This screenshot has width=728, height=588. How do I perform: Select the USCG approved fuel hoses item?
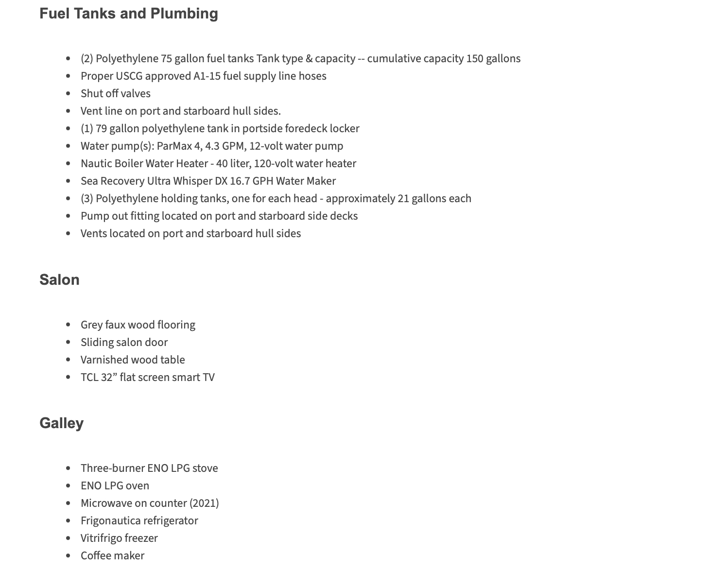(203, 76)
